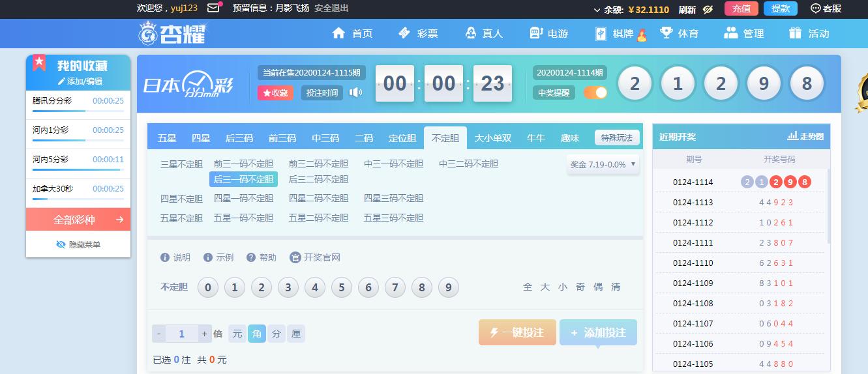Switch to the 大小单双 tab
The height and width of the screenshot is (374, 868).
[x=492, y=138]
